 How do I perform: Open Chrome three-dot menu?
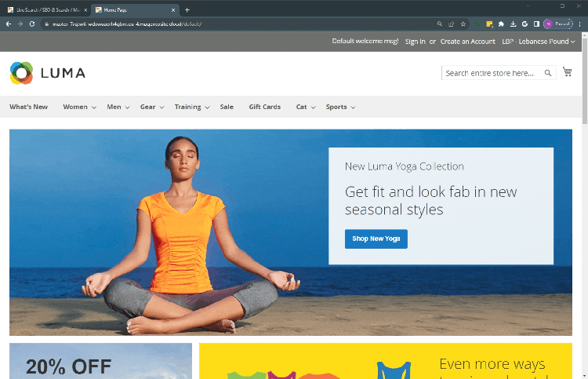coord(581,24)
